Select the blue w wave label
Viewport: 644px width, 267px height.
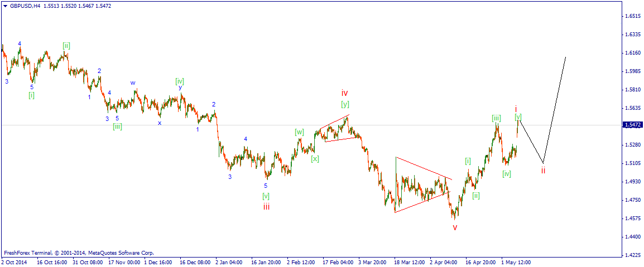[x=133, y=82]
